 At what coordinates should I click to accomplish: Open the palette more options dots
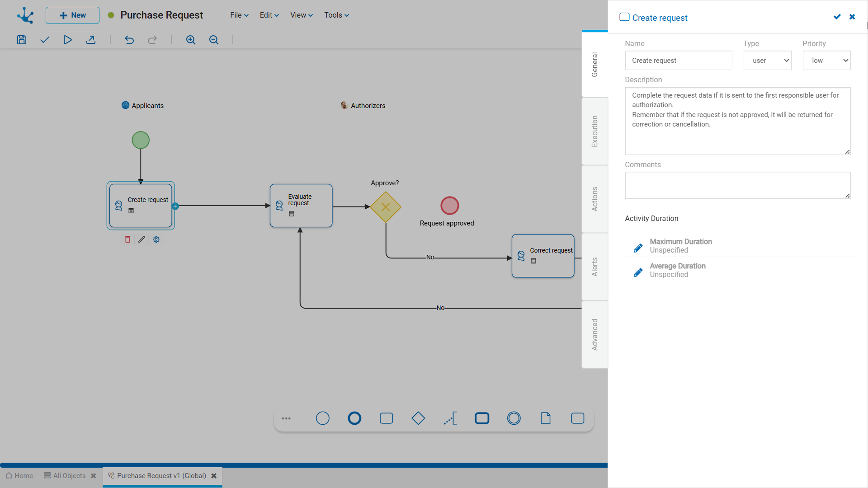tap(286, 418)
